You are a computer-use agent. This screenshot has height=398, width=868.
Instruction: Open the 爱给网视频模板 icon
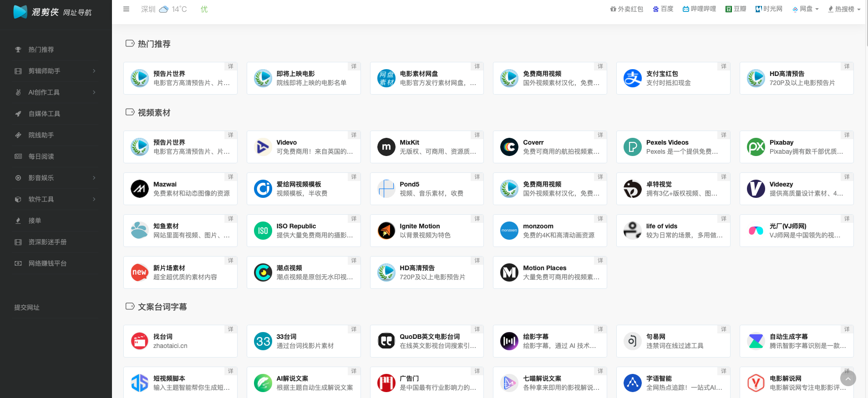(263, 189)
